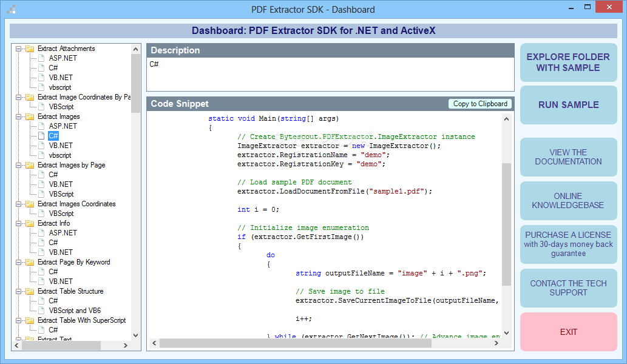Click file icon of ASP.NET under Extract Images

coord(41,126)
